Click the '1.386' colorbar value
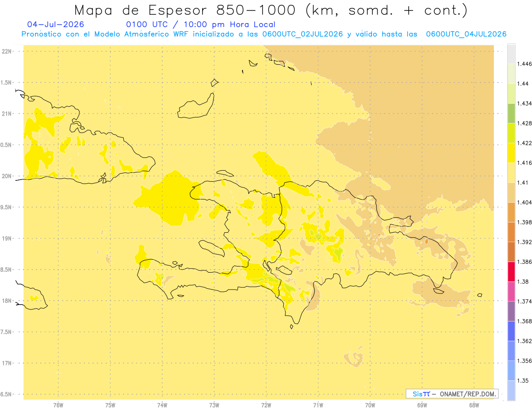 coord(524,262)
